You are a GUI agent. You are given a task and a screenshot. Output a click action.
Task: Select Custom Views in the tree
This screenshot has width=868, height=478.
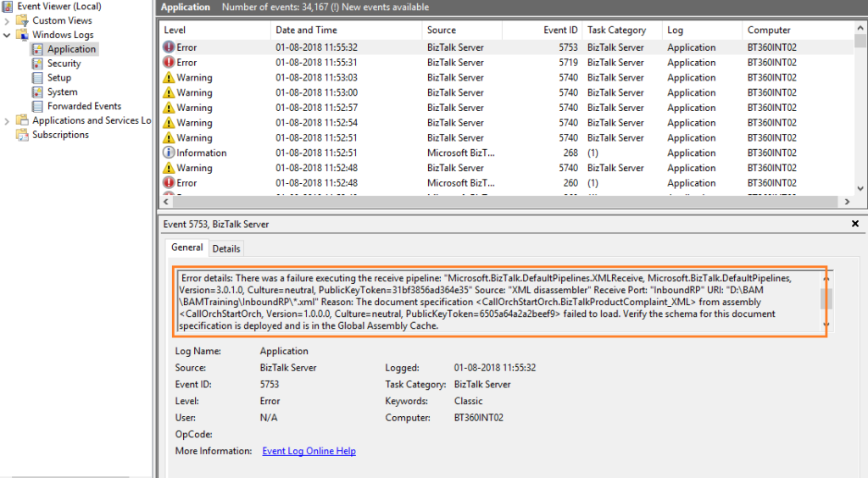pyautogui.click(x=62, y=20)
